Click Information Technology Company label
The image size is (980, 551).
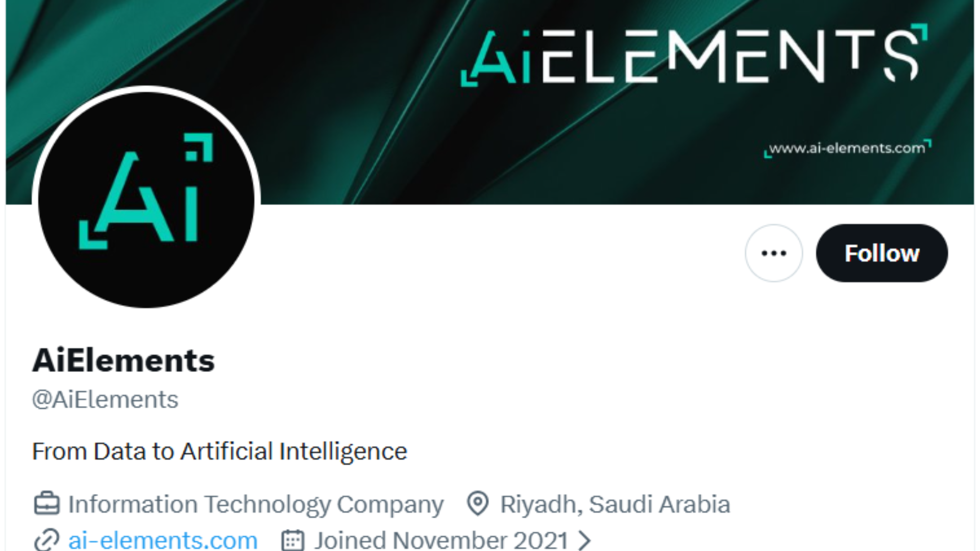(256, 505)
